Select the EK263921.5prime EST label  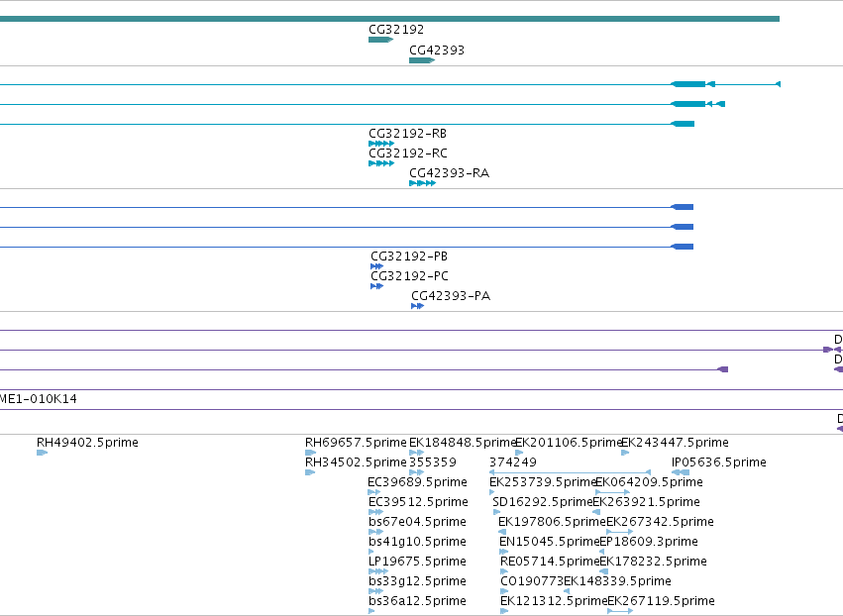(x=646, y=502)
